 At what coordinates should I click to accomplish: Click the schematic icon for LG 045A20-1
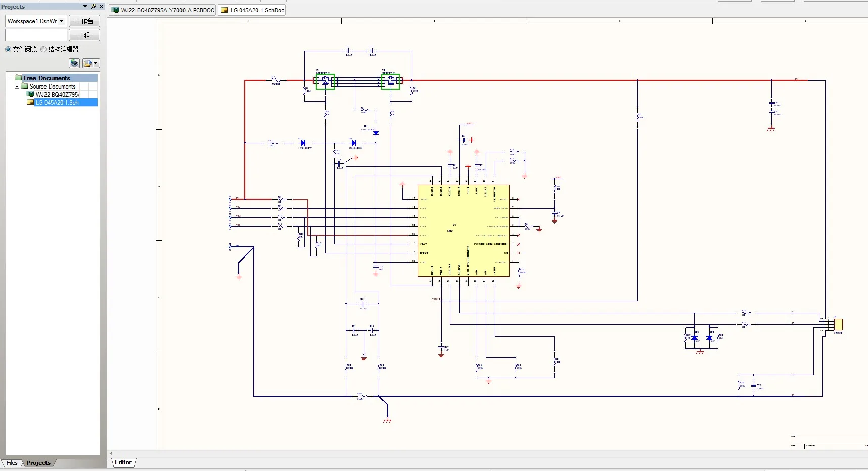pyautogui.click(x=30, y=102)
